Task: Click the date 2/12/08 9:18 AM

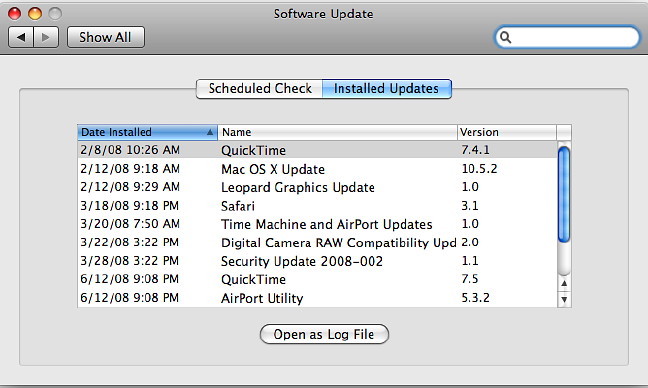Action: coord(130,169)
